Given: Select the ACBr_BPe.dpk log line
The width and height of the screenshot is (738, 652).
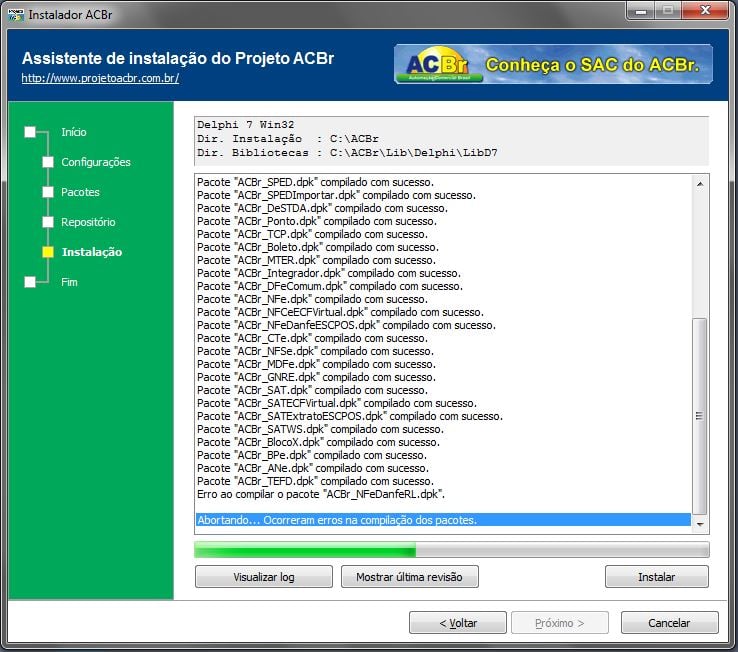Looking at the screenshot, I should coord(312,455).
